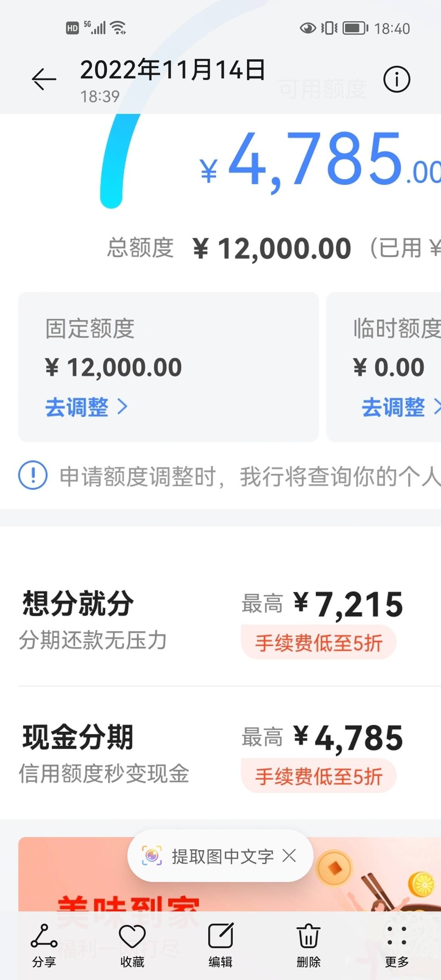Click 去调整 under 临时额度
Image resolution: width=441 pixels, height=980 pixels.
[393, 407]
